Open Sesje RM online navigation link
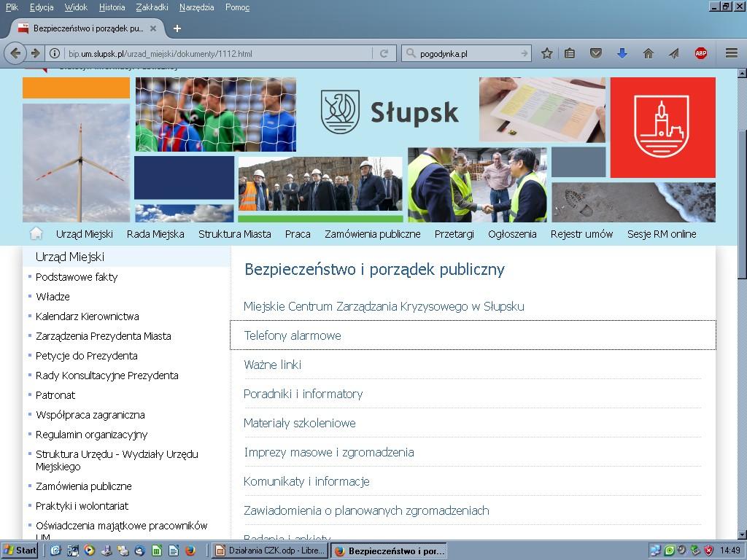747x560 pixels. pyautogui.click(x=662, y=234)
